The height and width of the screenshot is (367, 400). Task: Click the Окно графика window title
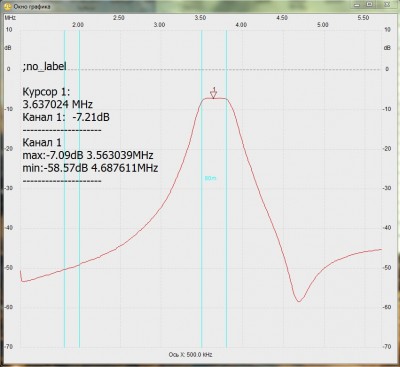(x=32, y=7)
